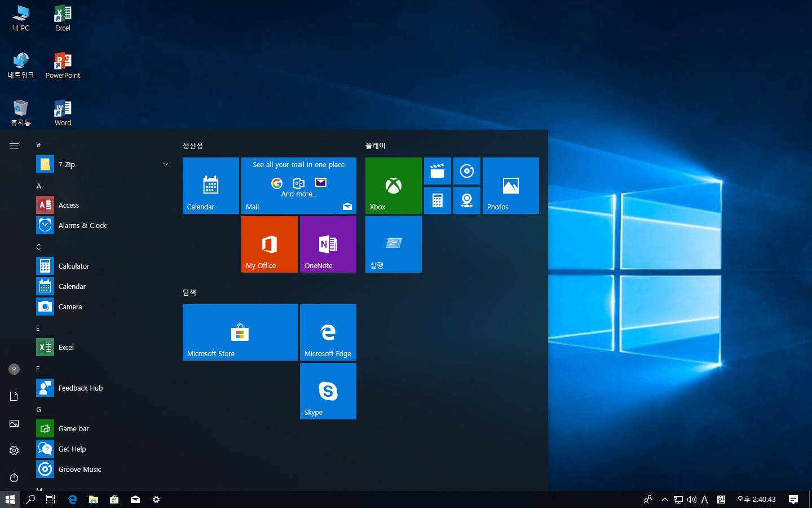Open the Skype tile
Image resolution: width=812 pixels, height=508 pixels.
click(x=328, y=391)
